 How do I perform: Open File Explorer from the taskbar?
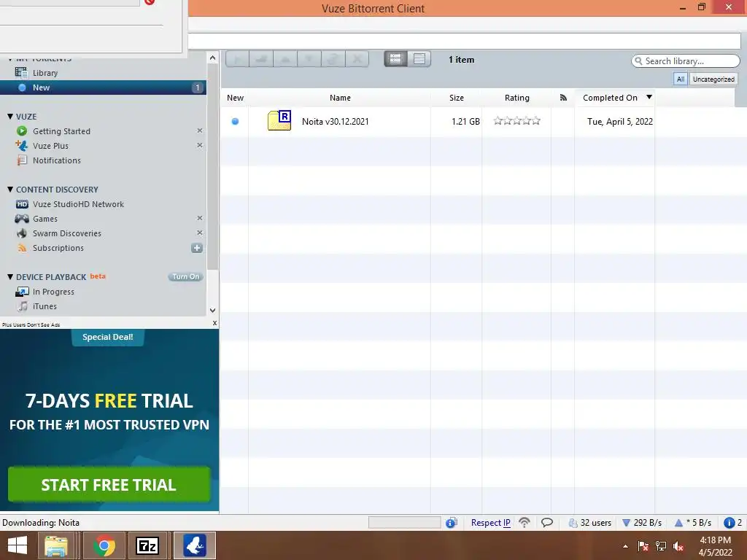(55, 546)
